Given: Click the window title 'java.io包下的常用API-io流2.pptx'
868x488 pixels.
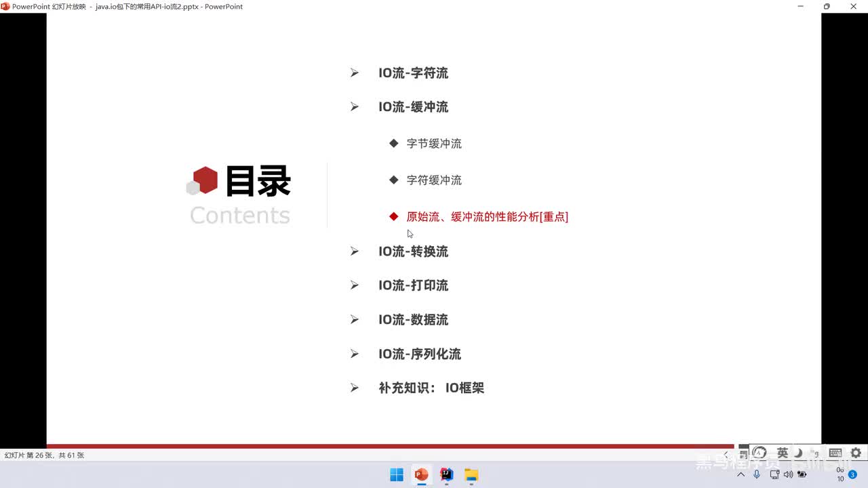Looking at the screenshot, I should tap(148, 6).
